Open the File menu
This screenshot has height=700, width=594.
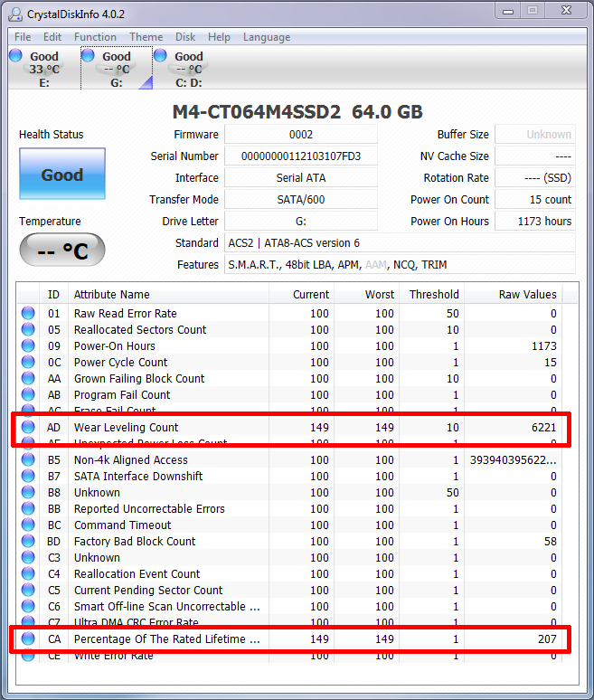(23, 37)
